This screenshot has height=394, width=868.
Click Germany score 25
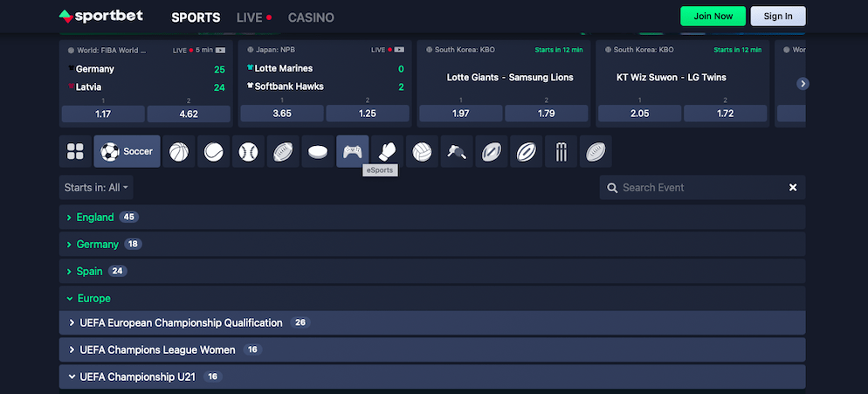219,69
